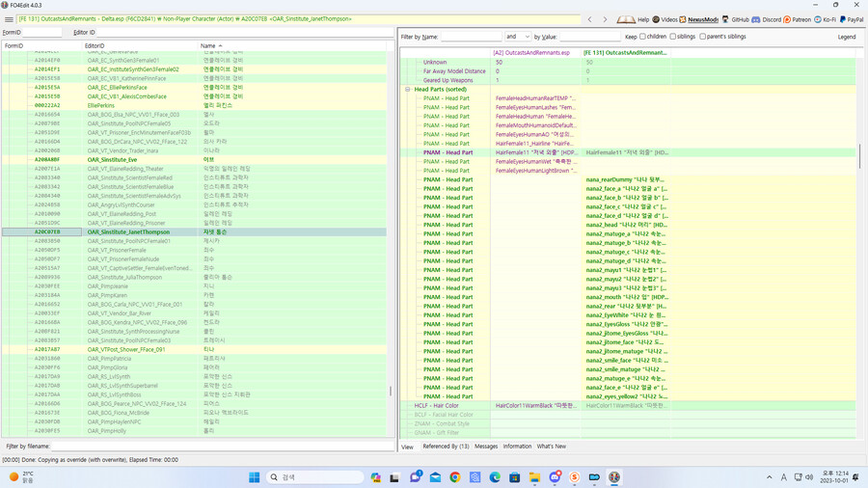Open the Mail app from the taskbar

[435, 477]
